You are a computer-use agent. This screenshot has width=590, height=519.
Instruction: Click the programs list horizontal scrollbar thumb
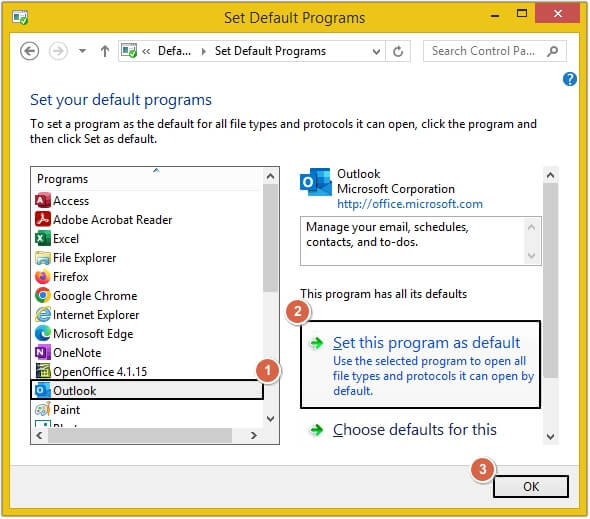coord(140,435)
